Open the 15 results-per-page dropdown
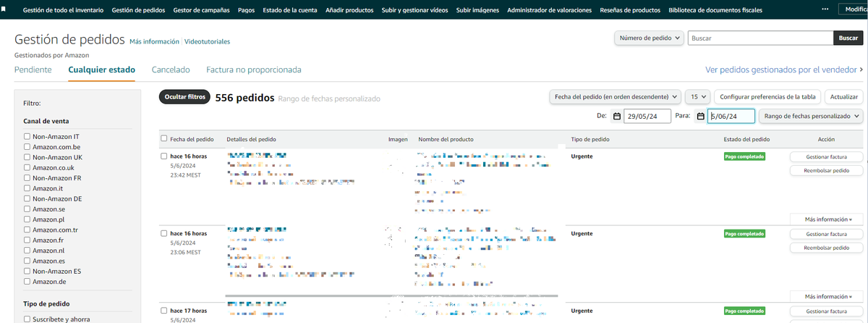The width and height of the screenshot is (868, 323). [697, 96]
